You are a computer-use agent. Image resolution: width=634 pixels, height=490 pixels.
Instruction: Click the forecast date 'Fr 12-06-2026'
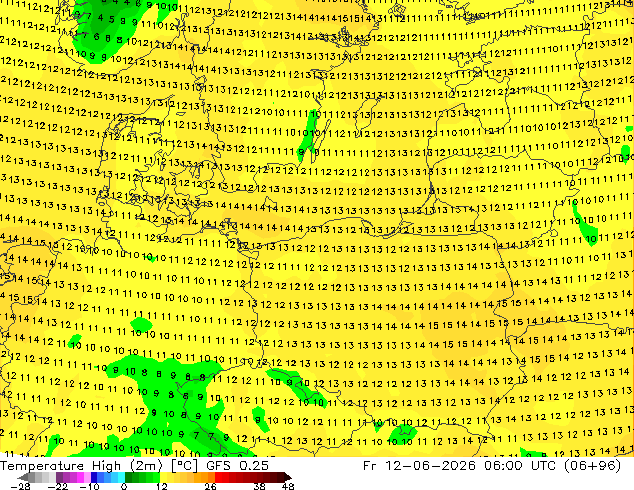tap(419, 466)
